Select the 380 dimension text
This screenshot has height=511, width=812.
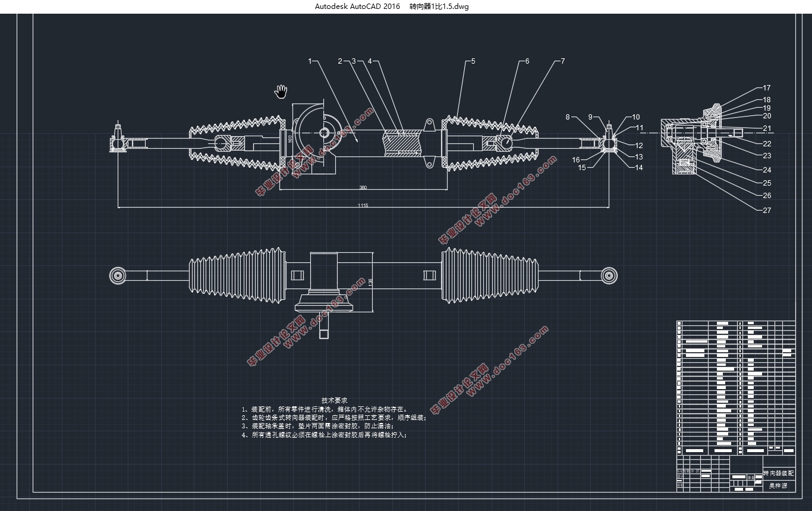[363, 188]
